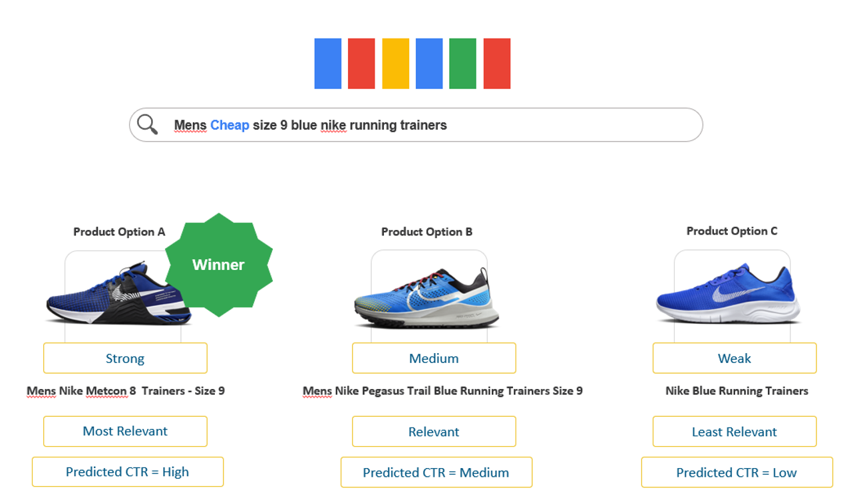
Task: Select the Product Option C shoe image
Action: tap(728, 295)
